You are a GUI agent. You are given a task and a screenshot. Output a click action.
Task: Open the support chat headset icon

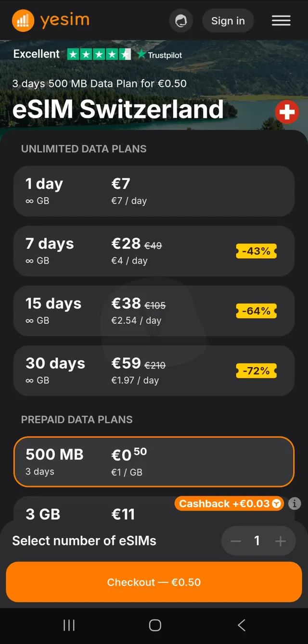coord(181,21)
